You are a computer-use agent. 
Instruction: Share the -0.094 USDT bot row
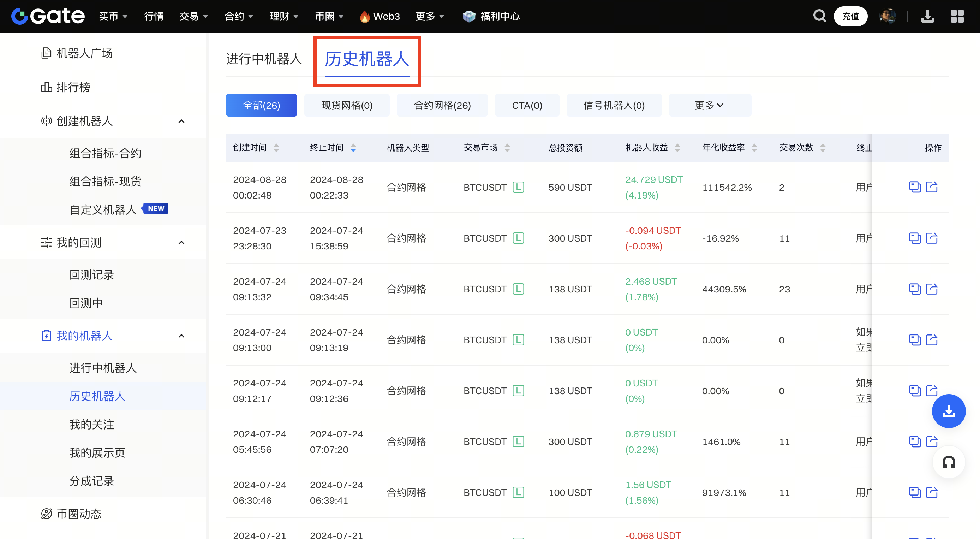[x=932, y=238]
